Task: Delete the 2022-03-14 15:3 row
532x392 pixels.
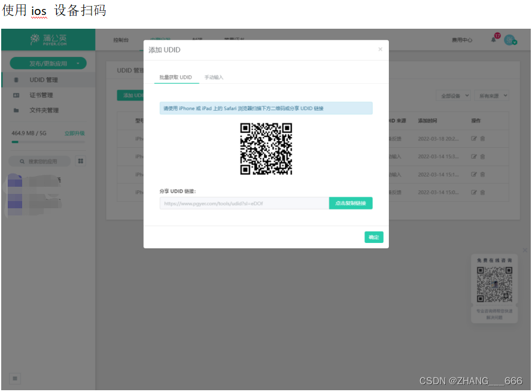Action: click(482, 156)
